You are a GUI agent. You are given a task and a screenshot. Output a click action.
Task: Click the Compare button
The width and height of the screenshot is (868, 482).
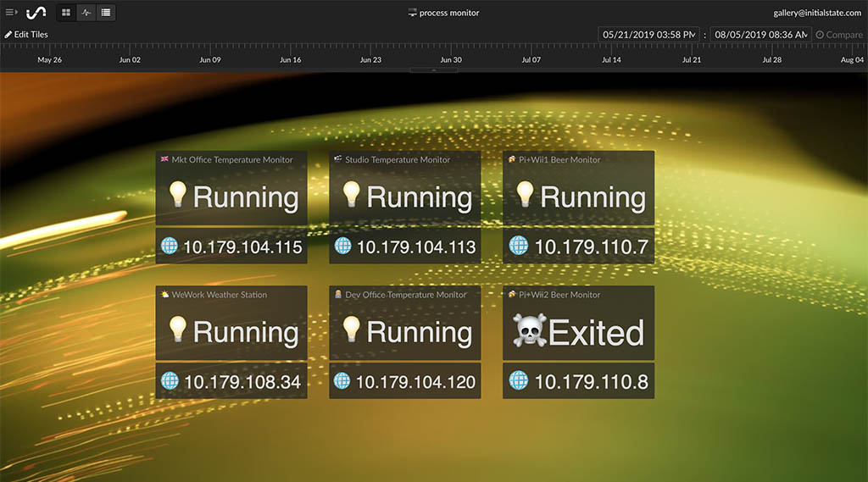tap(839, 35)
